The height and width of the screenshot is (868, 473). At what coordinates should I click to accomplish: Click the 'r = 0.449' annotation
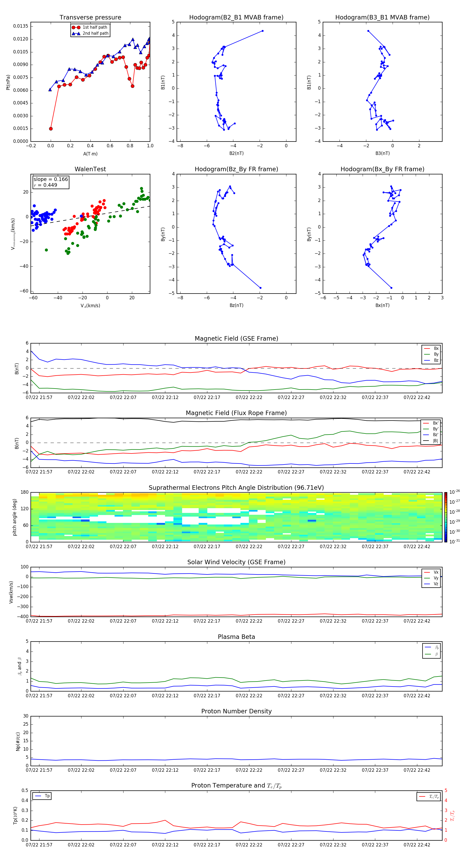click(x=45, y=185)
